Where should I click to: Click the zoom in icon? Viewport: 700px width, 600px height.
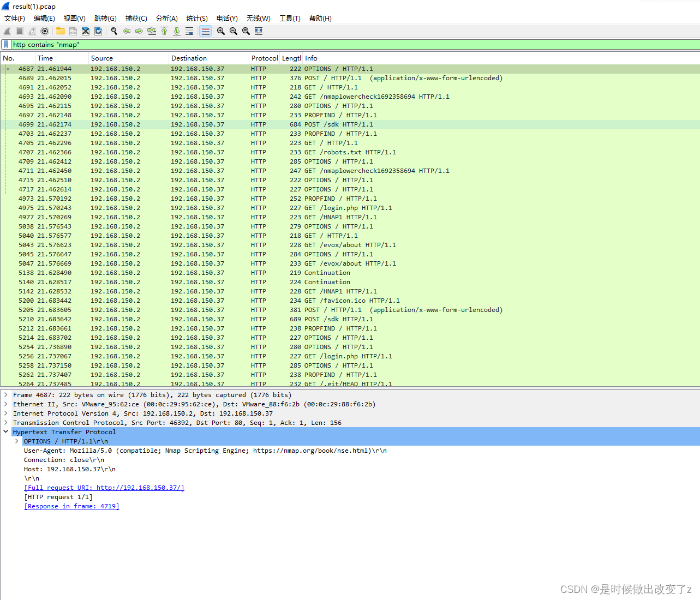coord(221,31)
